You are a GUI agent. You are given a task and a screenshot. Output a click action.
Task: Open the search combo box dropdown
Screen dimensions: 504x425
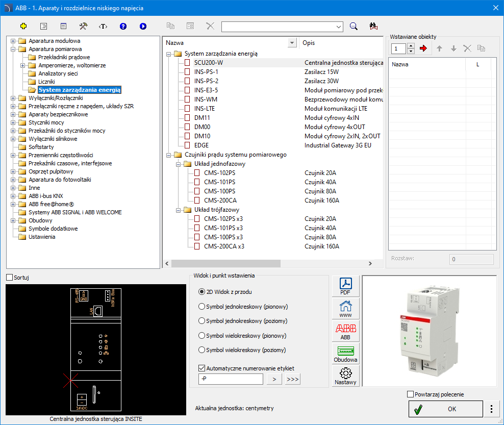point(339,27)
